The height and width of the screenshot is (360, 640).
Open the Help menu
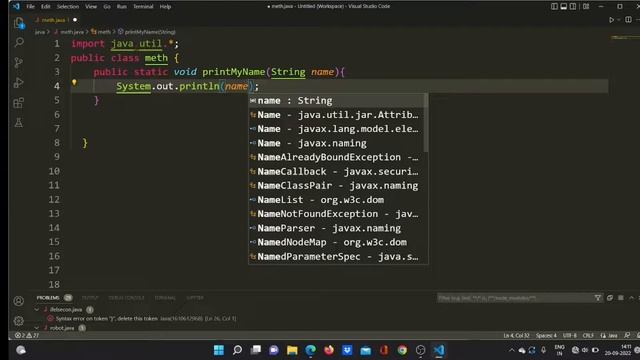165,7
